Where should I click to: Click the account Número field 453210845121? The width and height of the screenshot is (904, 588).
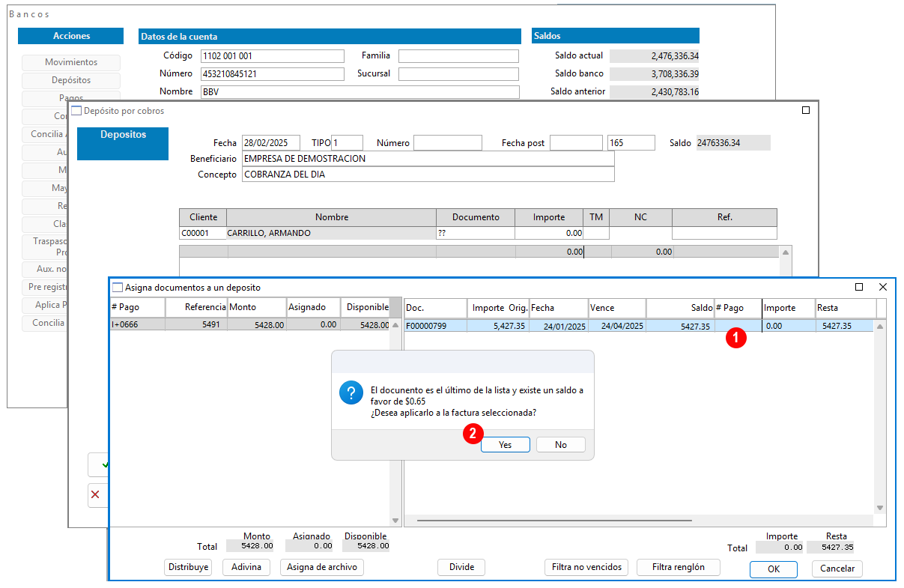(273, 74)
